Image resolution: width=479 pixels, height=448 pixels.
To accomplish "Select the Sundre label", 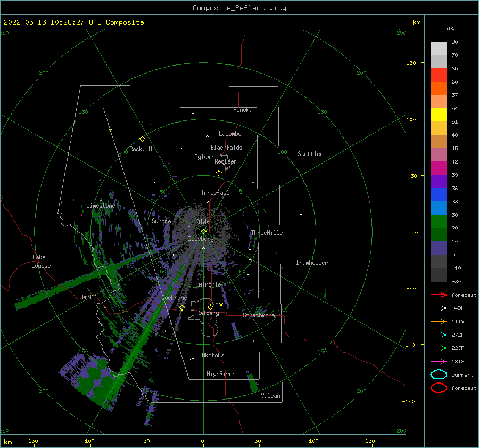I will (x=161, y=221).
